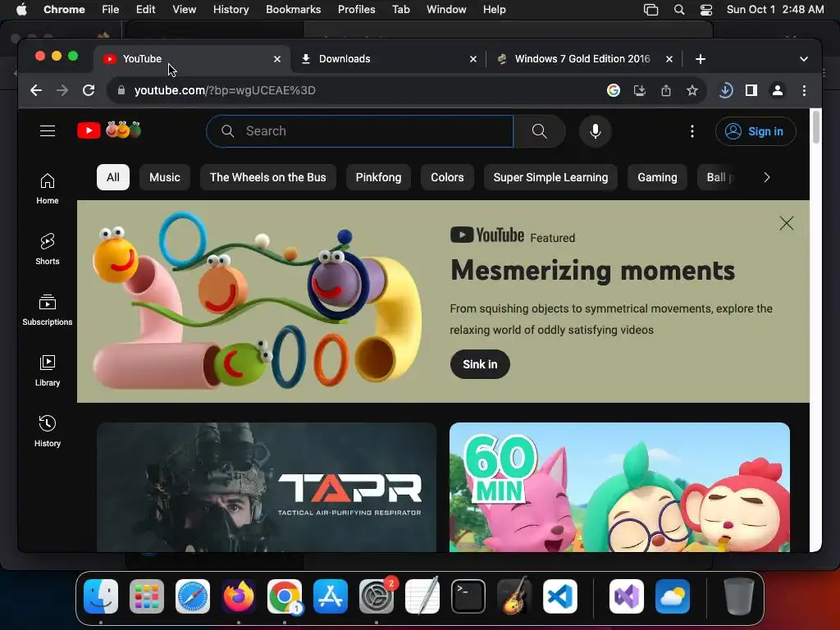Open Terminal from the Dock
Image resolution: width=840 pixels, height=630 pixels.
[468, 596]
